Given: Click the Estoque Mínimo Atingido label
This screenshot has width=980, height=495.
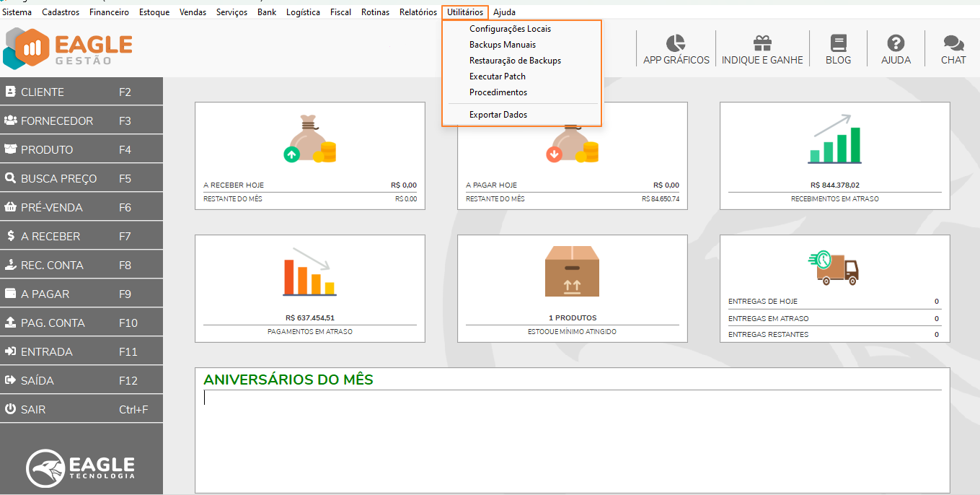Looking at the screenshot, I should [x=572, y=332].
